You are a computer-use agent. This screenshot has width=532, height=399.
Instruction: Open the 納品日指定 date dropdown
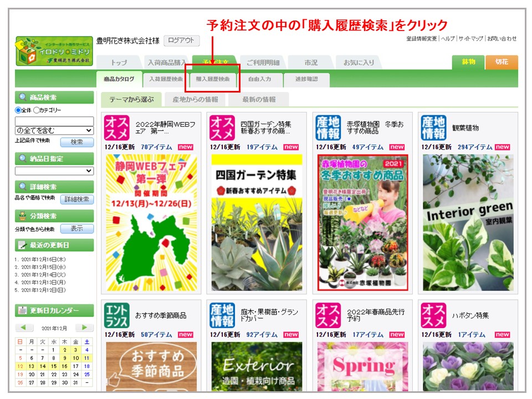pyautogui.click(x=54, y=171)
